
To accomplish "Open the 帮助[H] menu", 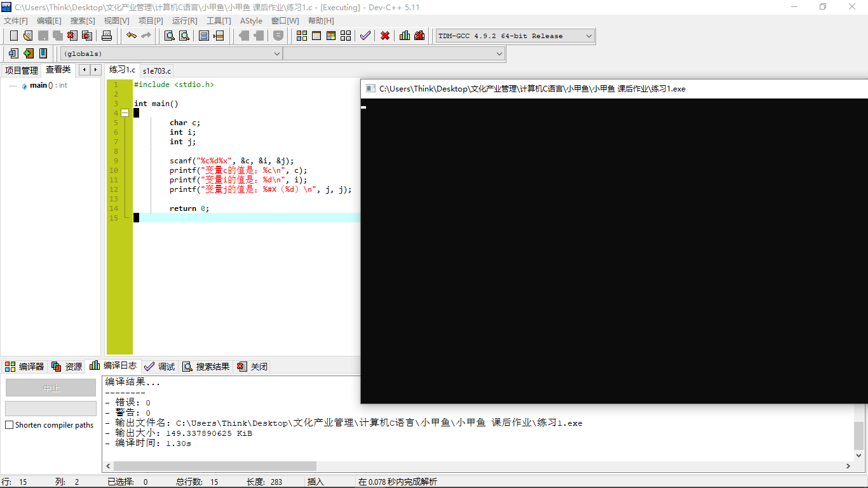I will [321, 21].
